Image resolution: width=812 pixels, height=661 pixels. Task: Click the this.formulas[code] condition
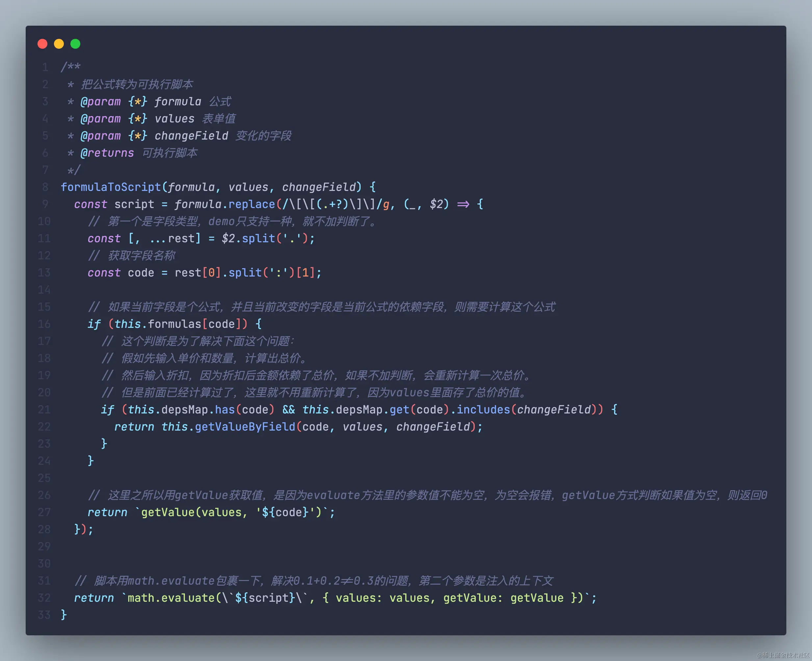(x=178, y=324)
